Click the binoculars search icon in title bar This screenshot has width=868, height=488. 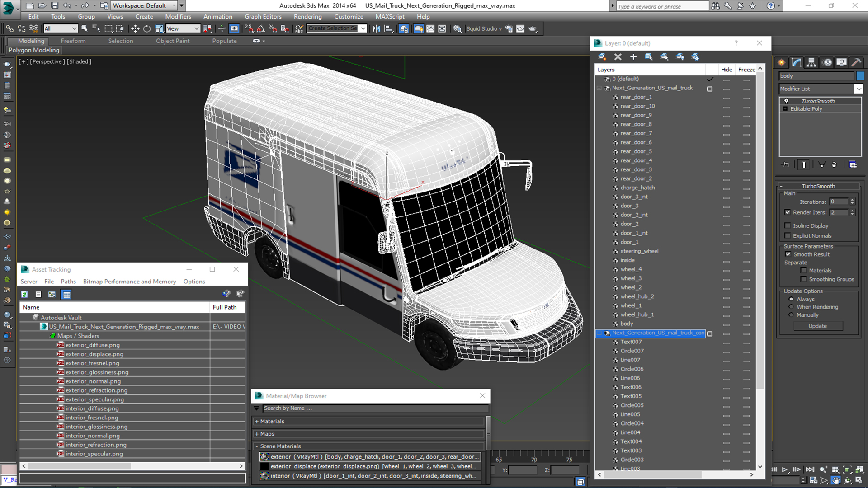click(715, 6)
